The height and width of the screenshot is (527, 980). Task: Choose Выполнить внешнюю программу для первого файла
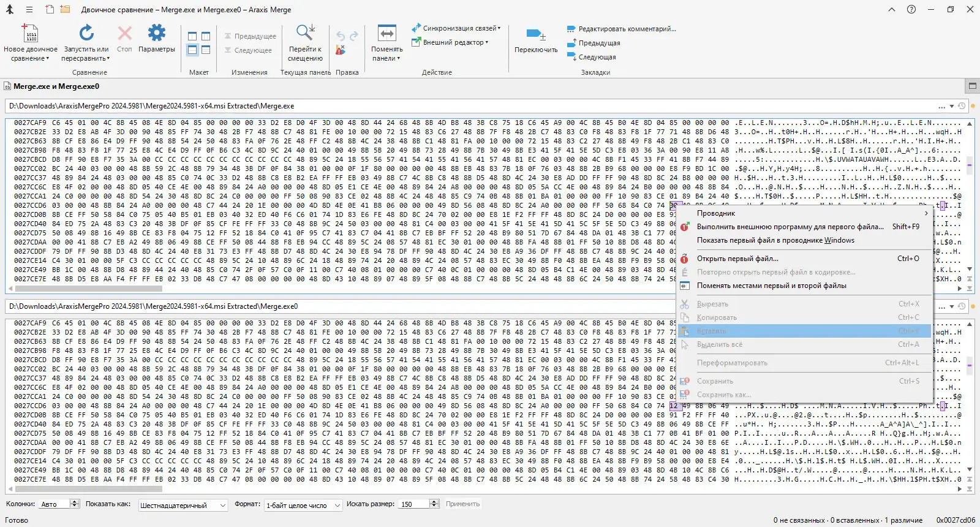point(805,227)
